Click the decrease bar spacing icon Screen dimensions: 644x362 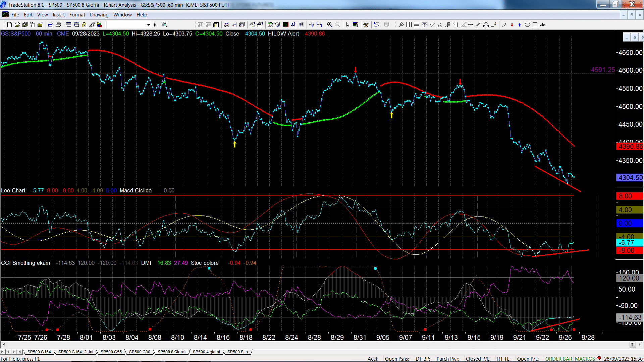(312, 24)
